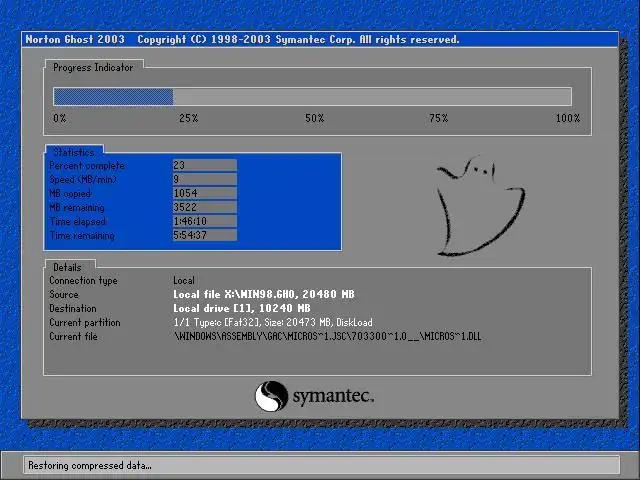Click the 'Restoring compressed data...' status bar
The width and height of the screenshot is (640, 480).
(322, 465)
